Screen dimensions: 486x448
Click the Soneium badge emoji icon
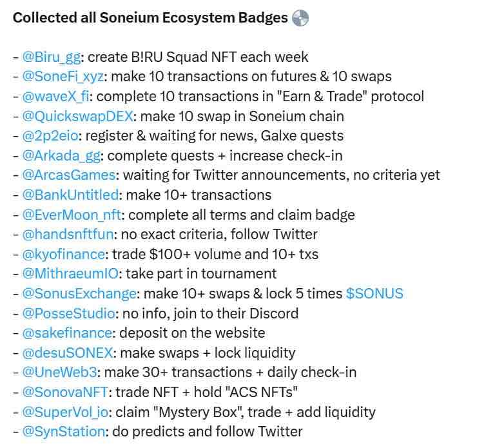pos(300,17)
